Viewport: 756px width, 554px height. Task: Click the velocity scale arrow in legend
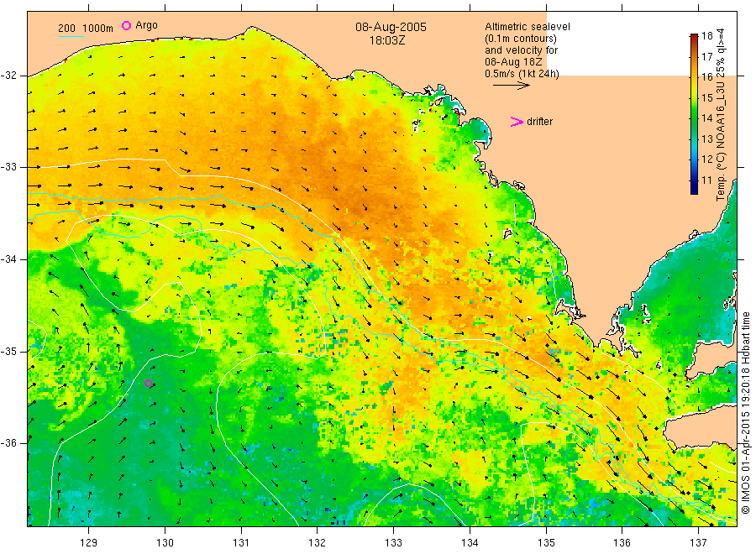click(511, 86)
